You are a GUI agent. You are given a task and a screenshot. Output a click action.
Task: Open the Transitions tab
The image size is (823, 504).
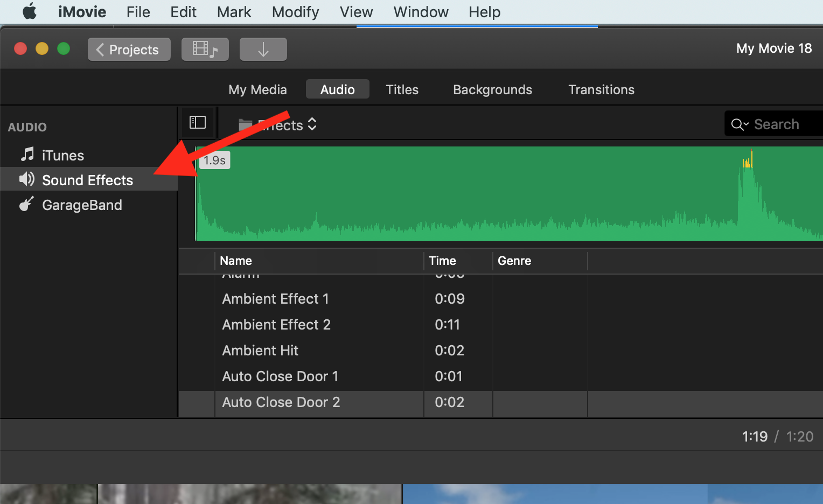[x=601, y=89]
